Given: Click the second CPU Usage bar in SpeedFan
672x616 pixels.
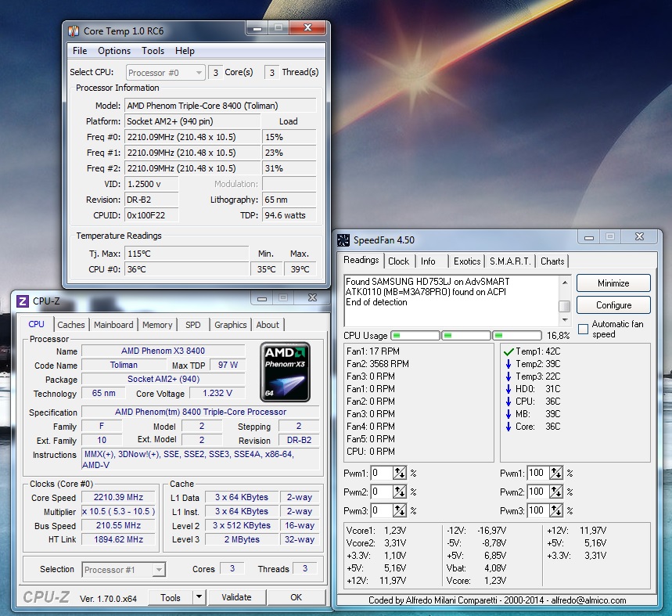Looking at the screenshot, I should coord(465,335).
